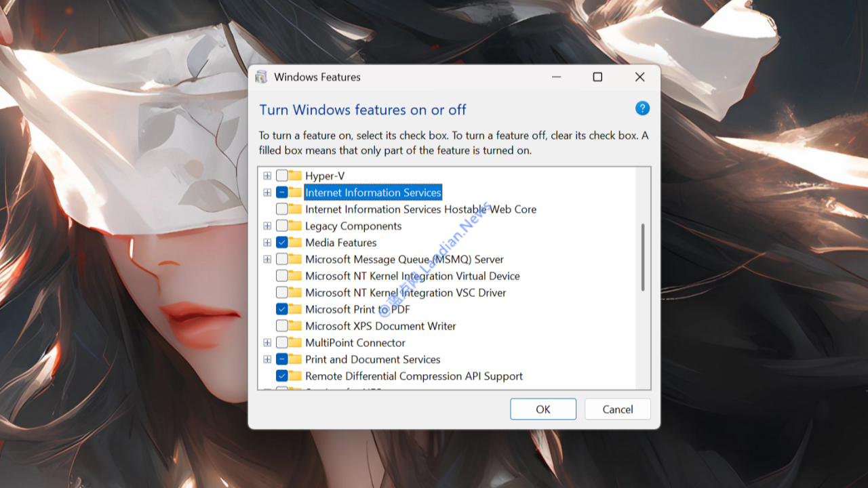Expand the Microsoft Message Queue (MSMQ) Server node
Viewport: 868px width, 488px height.
tap(267, 259)
